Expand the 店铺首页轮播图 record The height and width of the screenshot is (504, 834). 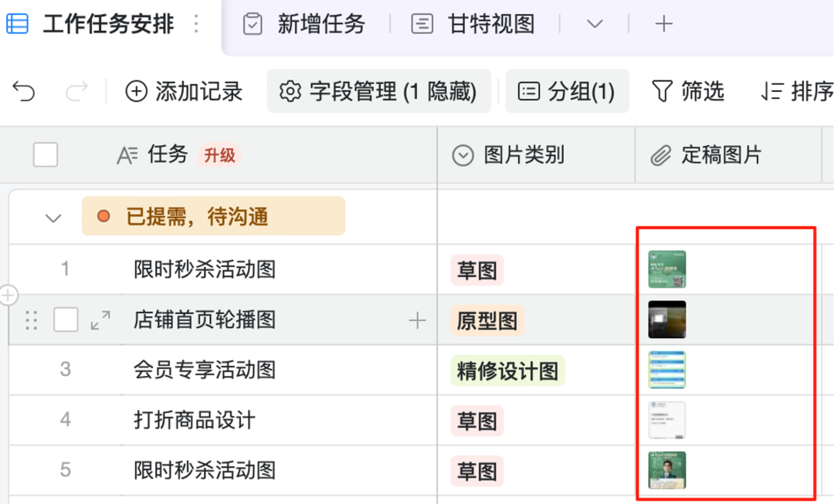[100, 320]
